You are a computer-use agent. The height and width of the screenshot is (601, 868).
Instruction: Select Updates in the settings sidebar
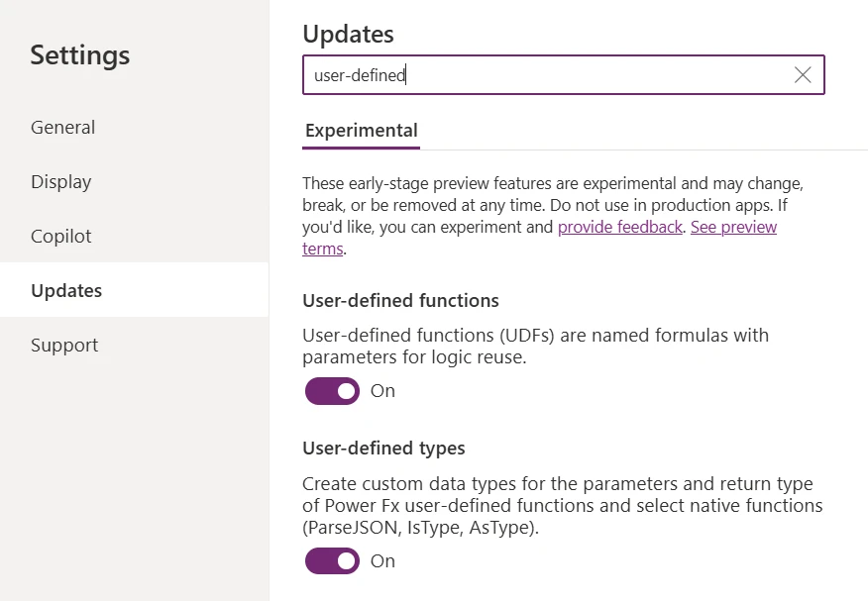(x=66, y=291)
